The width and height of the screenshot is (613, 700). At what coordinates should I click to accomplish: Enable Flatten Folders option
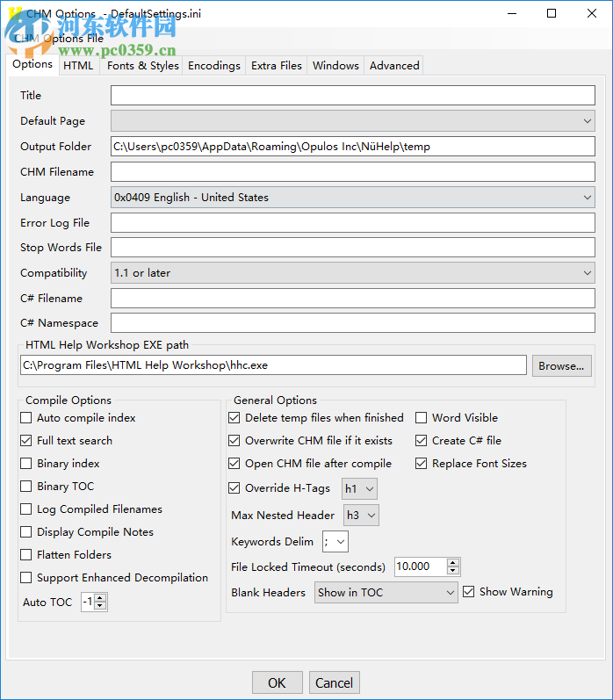click(26, 554)
